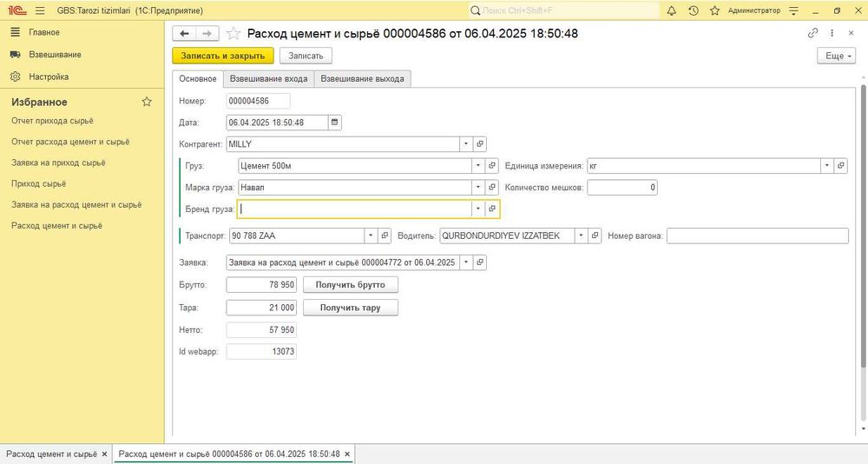Viewport: 868px width, 464px height.
Task: Click the Id webapp value 13073
Action: (261, 351)
